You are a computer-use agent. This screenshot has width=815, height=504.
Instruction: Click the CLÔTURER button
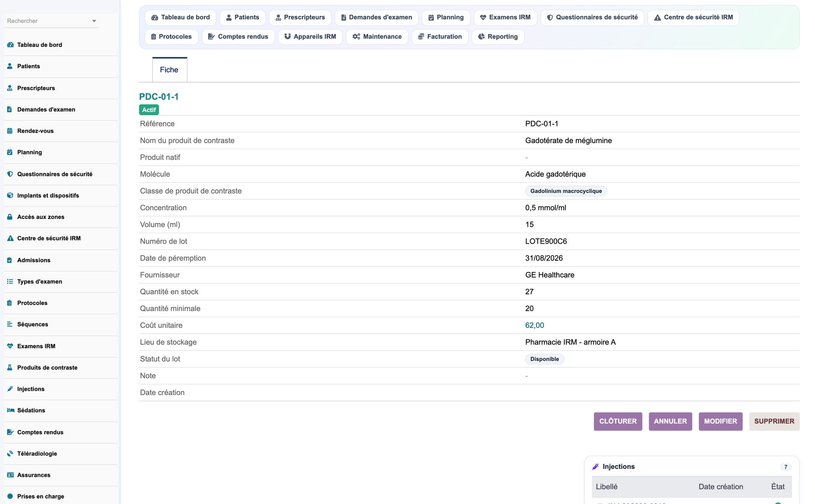click(x=618, y=421)
